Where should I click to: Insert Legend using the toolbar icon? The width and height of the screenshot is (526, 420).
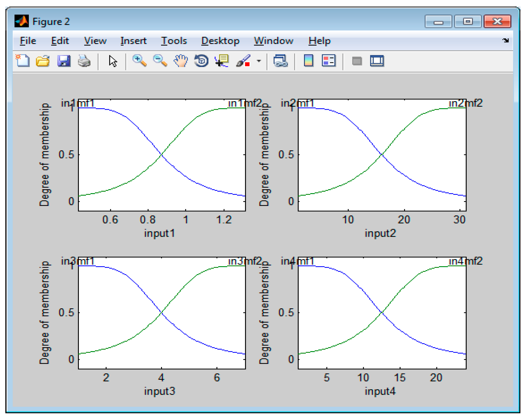pos(329,61)
